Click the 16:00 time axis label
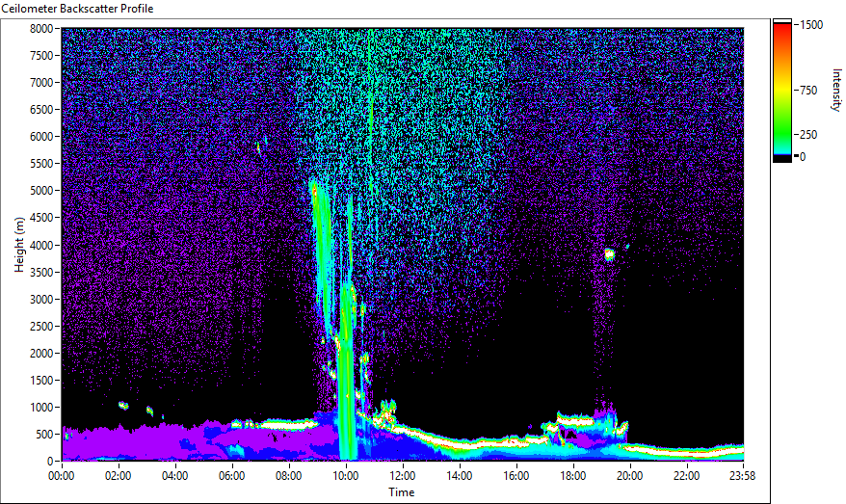Screen dimensions: 846x504 pyautogui.click(x=516, y=476)
